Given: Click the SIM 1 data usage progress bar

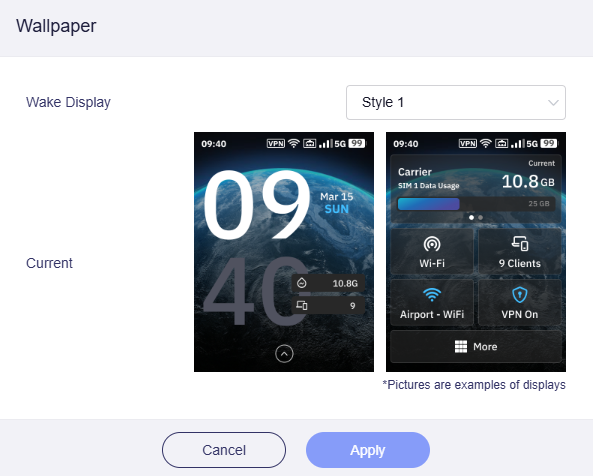Looking at the screenshot, I should (476, 204).
